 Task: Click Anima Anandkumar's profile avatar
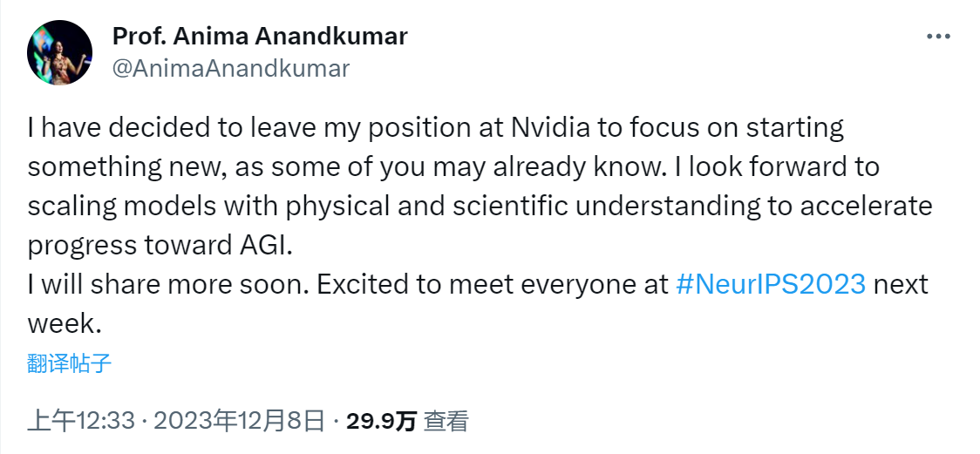[x=59, y=53]
